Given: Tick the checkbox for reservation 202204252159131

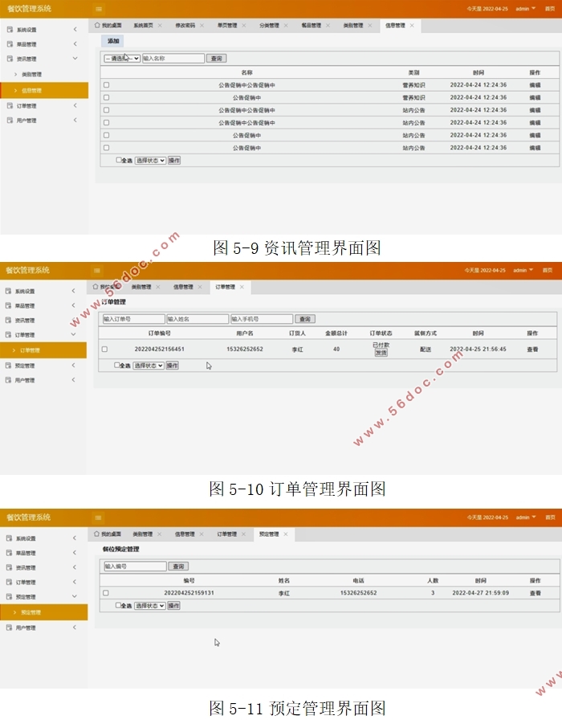Looking at the screenshot, I should (x=106, y=593).
